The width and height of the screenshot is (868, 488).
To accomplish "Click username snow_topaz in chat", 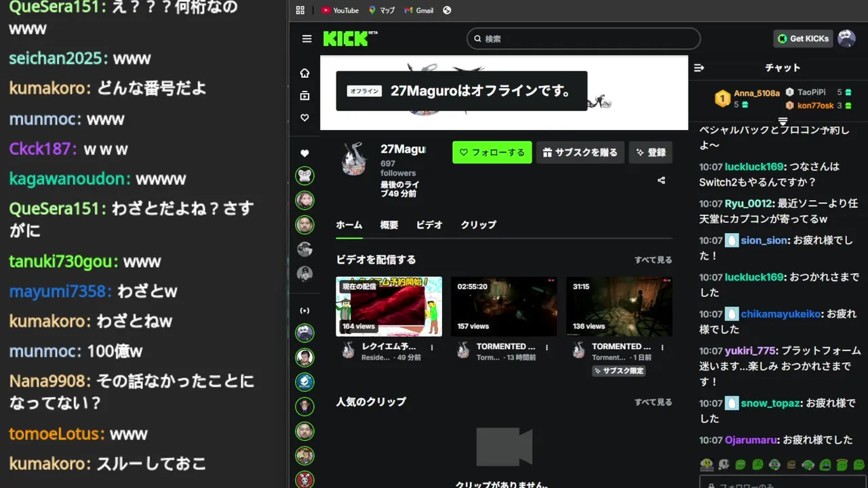I will click(x=770, y=403).
